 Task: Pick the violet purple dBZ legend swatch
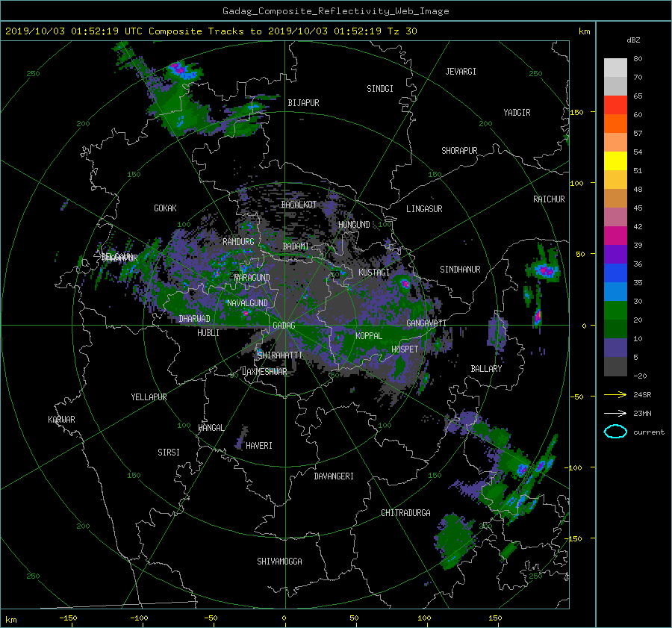pos(615,254)
